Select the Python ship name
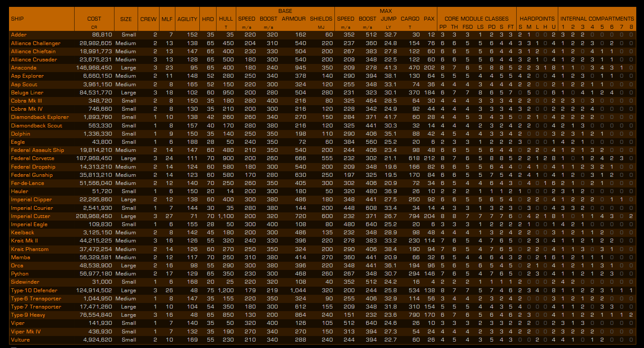Screen dimensions: 644x348 pos(20,274)
